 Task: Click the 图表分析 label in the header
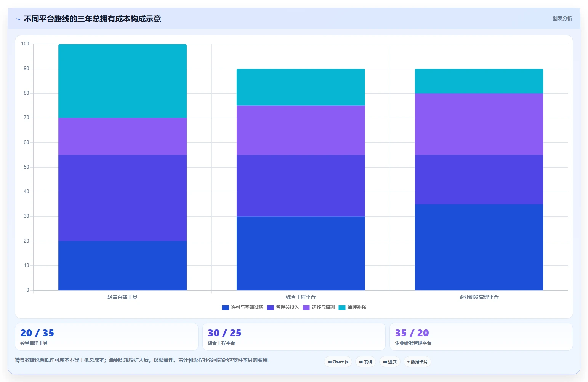(x=562, y=18)
